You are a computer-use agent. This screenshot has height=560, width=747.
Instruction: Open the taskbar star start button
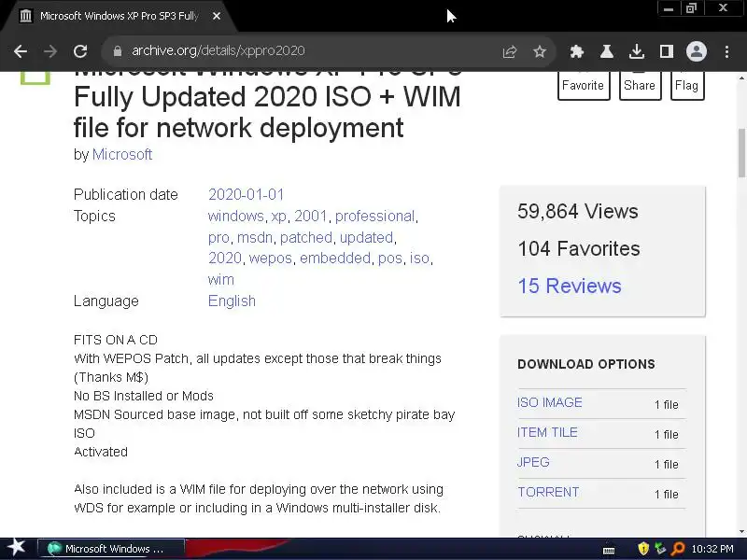click(x=17, y=548)
